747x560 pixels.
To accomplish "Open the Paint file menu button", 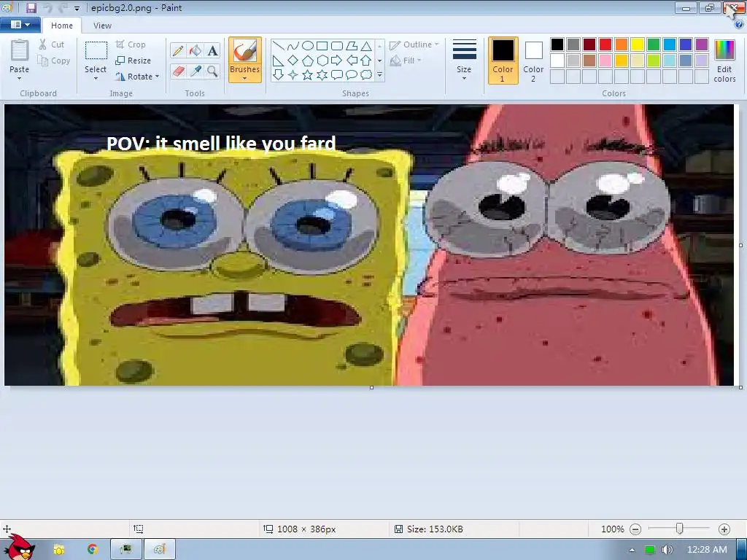I will pos(20,25).
